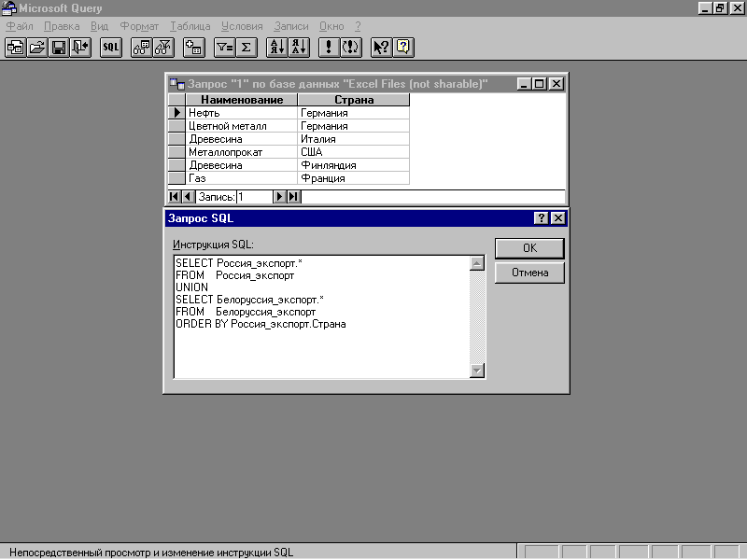Image resolution: width=747 pixels, height=560 pixels.
Task: Open the Условия menu
Action: [242, 26]
